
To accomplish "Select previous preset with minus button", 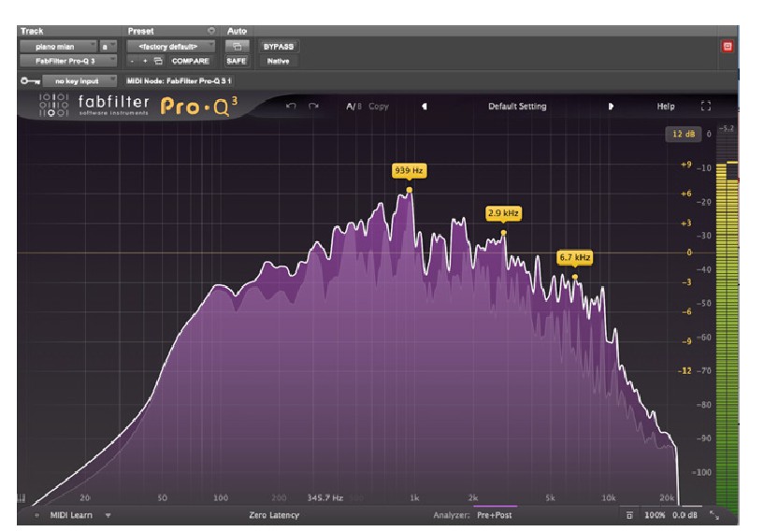I will tap(132, 61).
